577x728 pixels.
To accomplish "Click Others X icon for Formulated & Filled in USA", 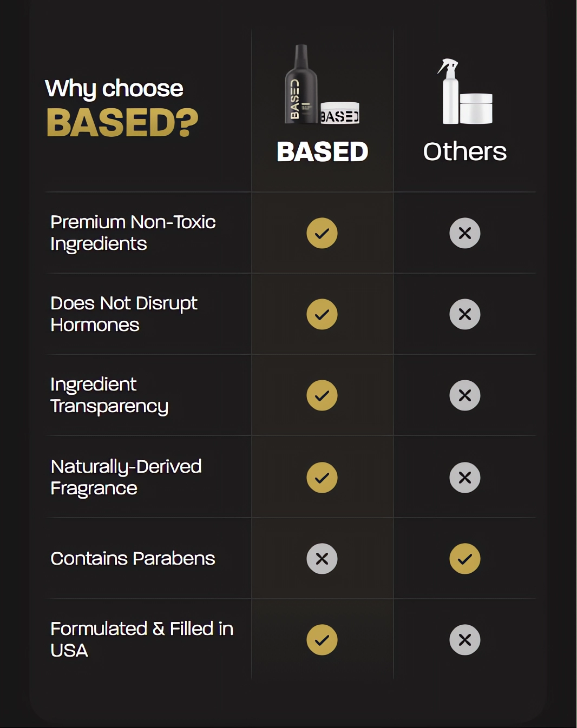I will [x=465, y=640].
